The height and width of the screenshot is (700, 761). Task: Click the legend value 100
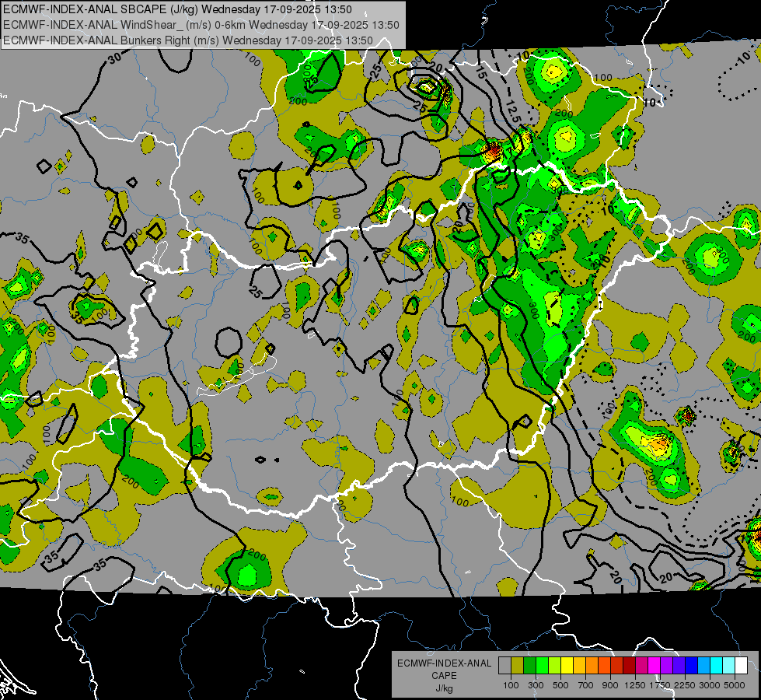pos(511,685)
